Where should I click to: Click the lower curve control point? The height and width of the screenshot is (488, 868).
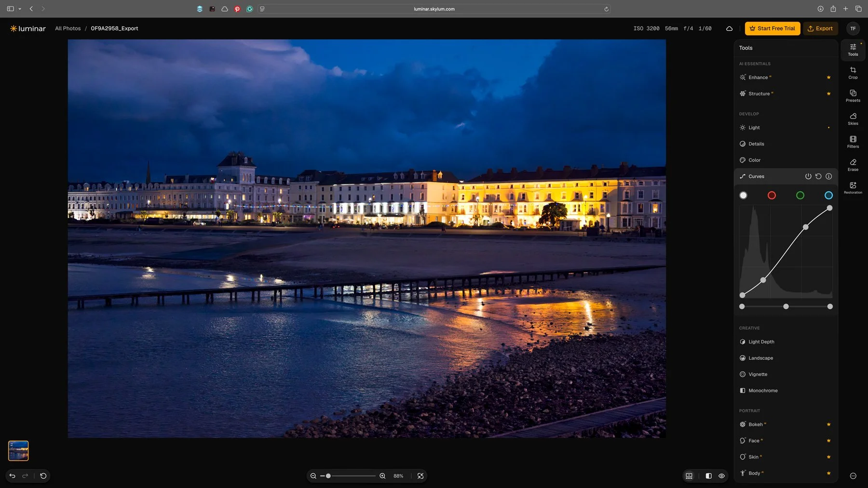(763, 280)
